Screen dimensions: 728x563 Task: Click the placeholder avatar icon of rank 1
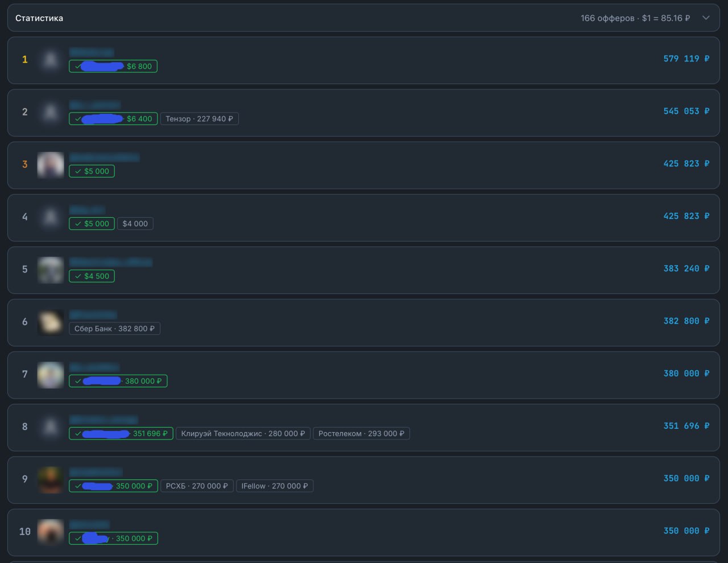click(51, 60)
